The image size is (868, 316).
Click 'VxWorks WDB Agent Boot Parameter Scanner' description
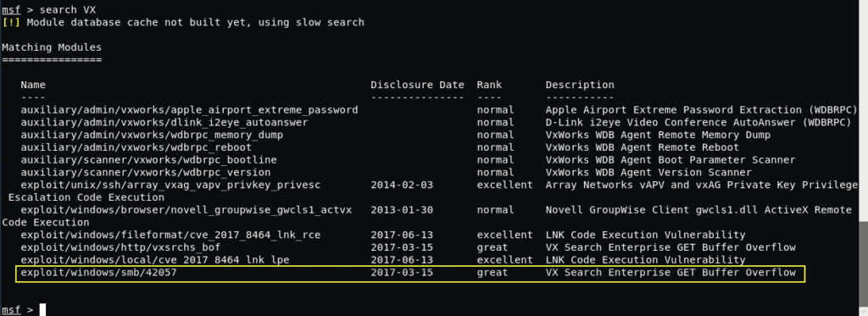tap(670, 160)
